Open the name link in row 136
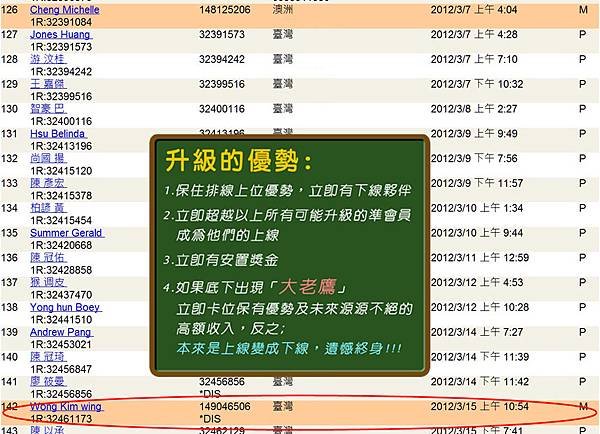Image resolution: width=600 pixels, height=434 pixels. (x=48, y=258)
